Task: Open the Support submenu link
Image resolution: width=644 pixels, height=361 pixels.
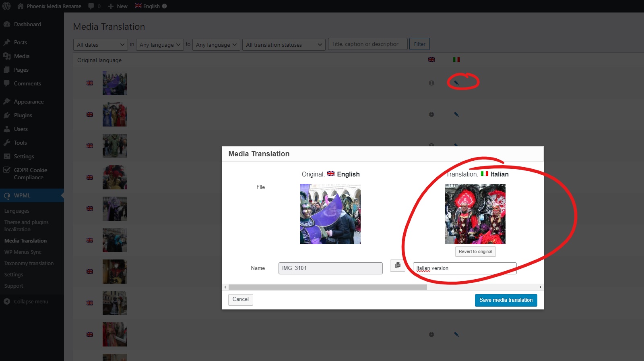Action: point(14,286)
